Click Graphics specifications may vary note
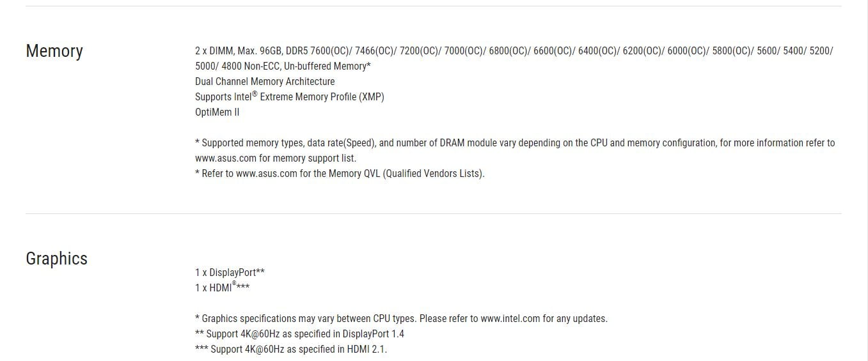Screen dimensions: 868x361 401,319
